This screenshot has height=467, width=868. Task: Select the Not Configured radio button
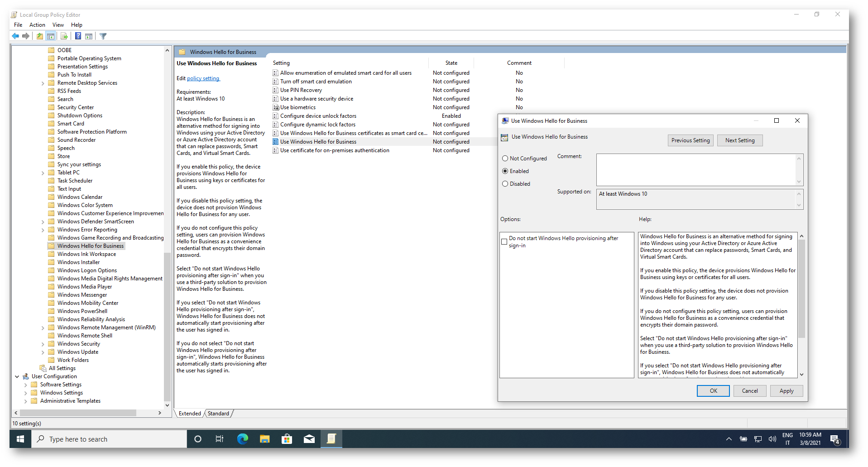click(x=505, y=159)
